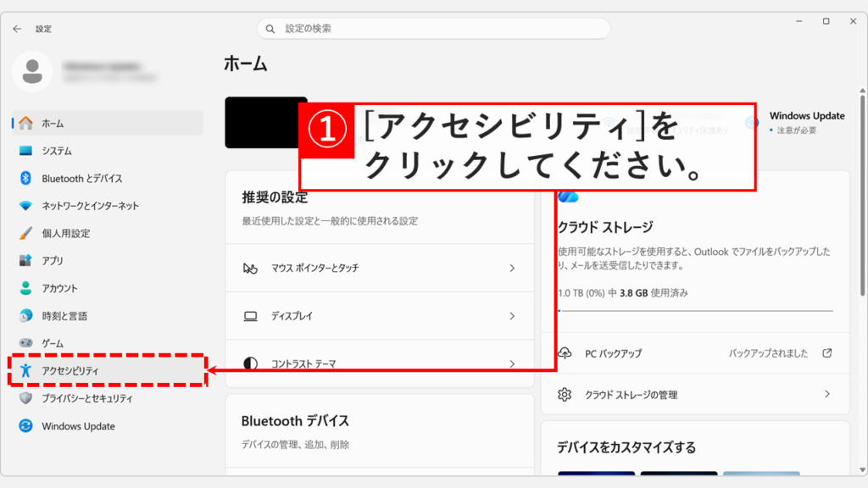Viewport: 868px width, 488px height.
Task: Open システム in the sidebar
Action: (x=108, y=151)
